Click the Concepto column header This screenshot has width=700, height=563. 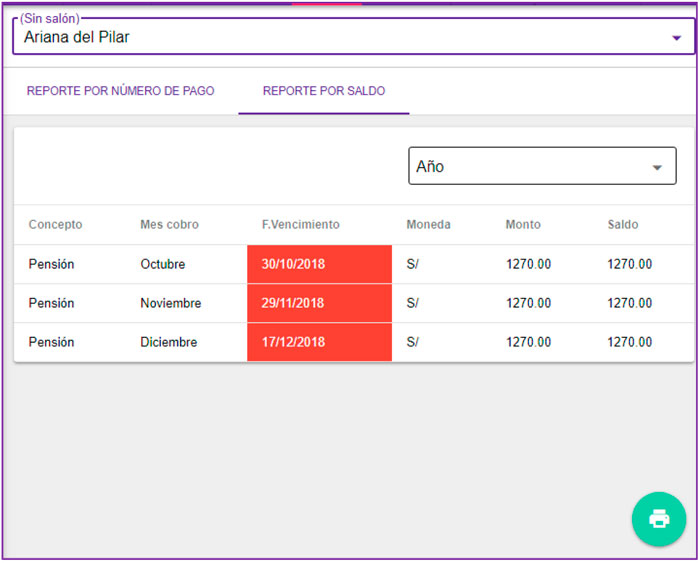pos(55,225)
